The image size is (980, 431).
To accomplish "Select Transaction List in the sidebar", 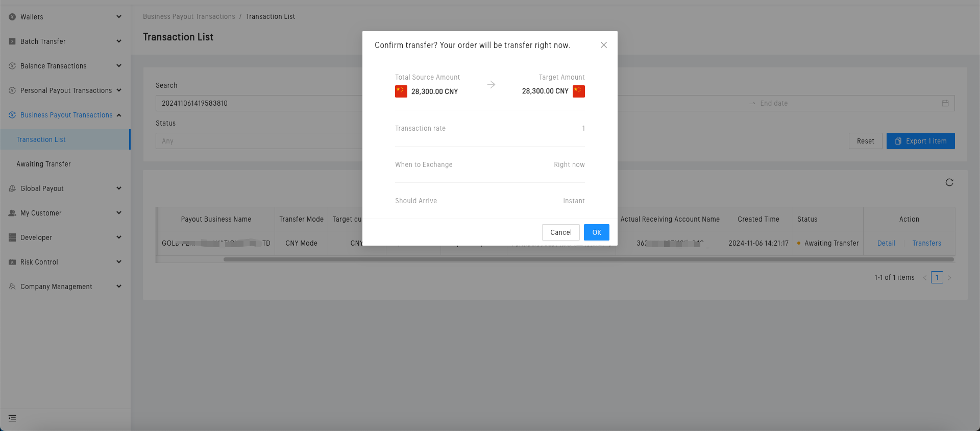I will (65, 139).
